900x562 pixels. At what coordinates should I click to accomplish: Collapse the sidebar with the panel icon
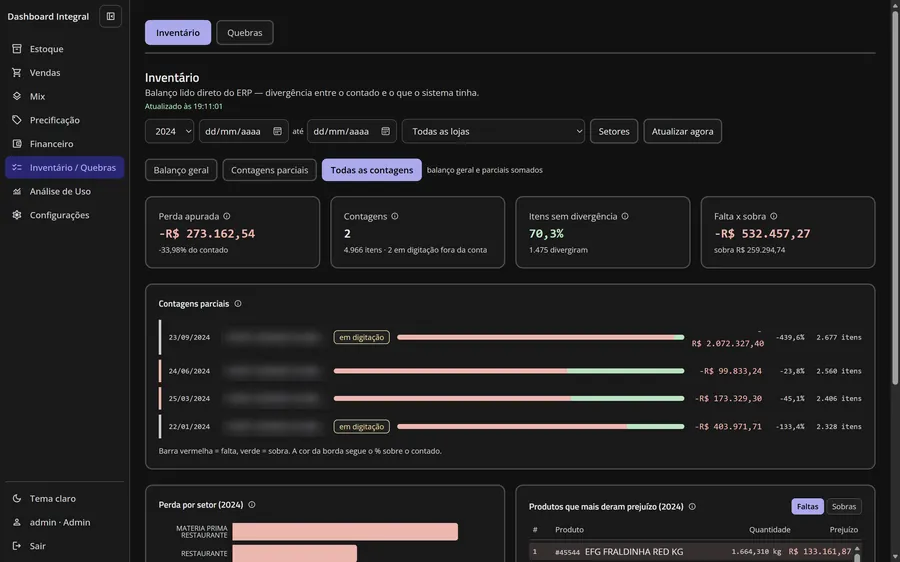110,17
